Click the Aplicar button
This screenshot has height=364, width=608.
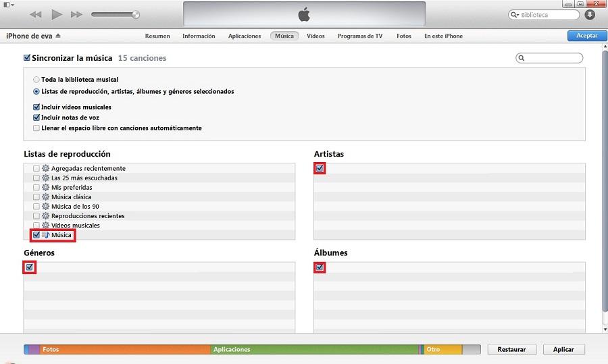pos(563,349)
